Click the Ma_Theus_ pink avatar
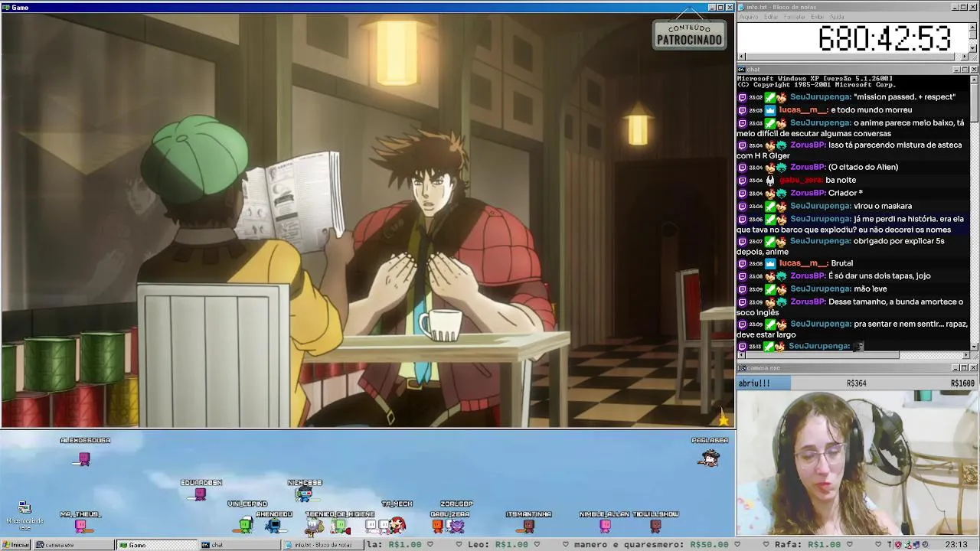980x551 pixels. click(x=80, y=526)
